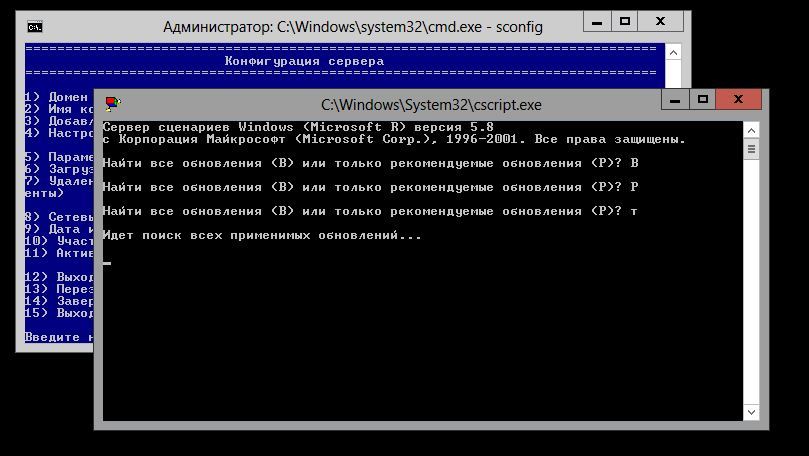Click menu line '2) Имя' in sconfig
Screen dimensions: 809x456
tap(59, 109)
